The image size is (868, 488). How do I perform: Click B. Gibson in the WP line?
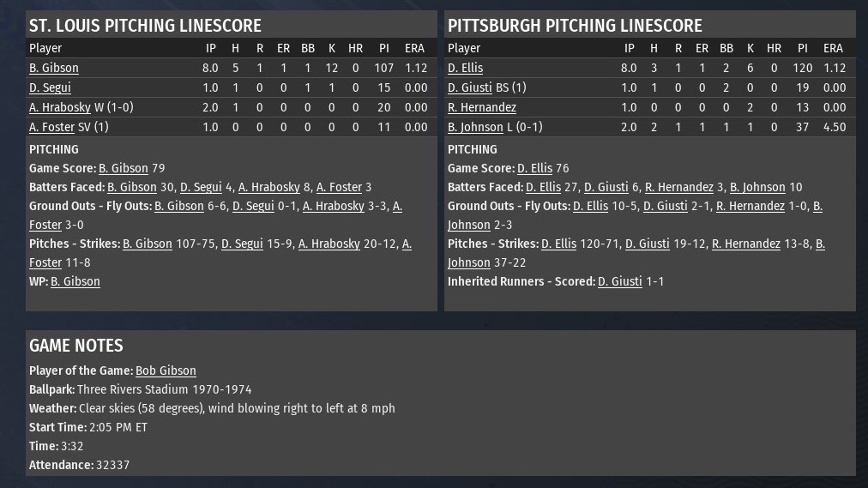75,281
